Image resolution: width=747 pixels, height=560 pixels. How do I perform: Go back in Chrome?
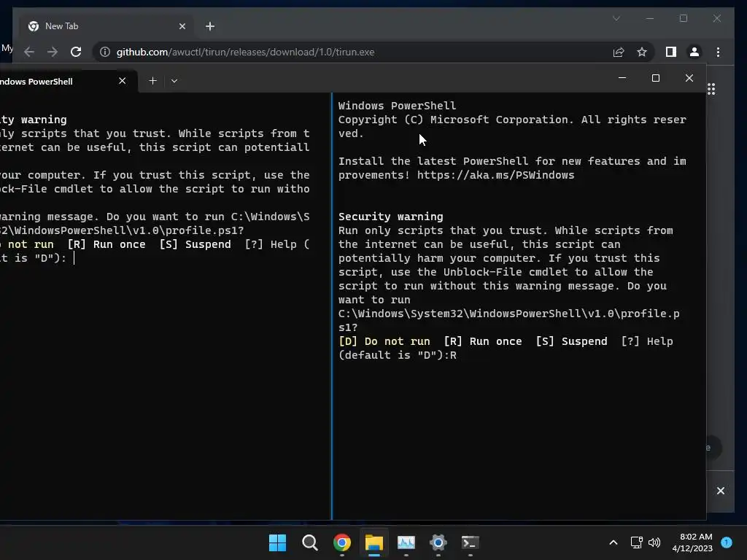point(29,52)
